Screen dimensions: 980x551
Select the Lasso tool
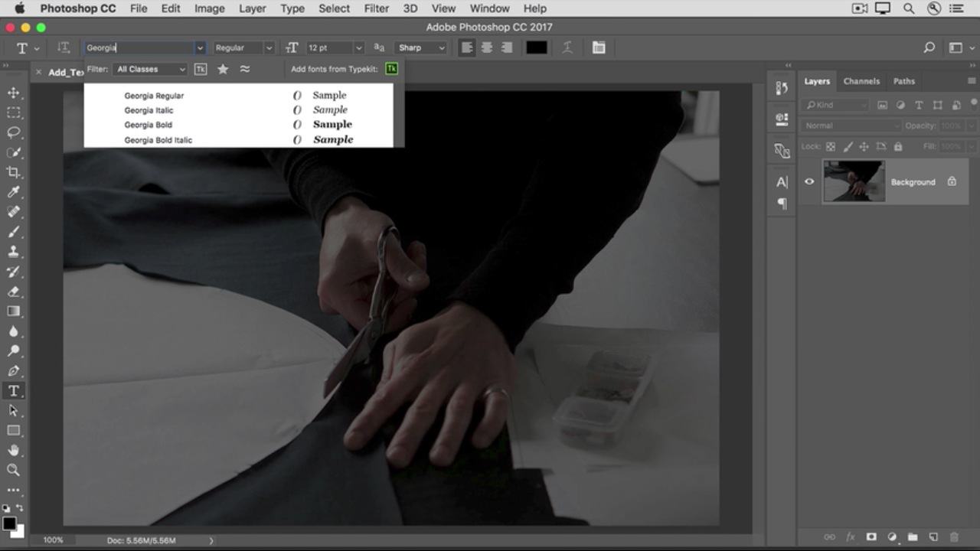pos(14,132)
